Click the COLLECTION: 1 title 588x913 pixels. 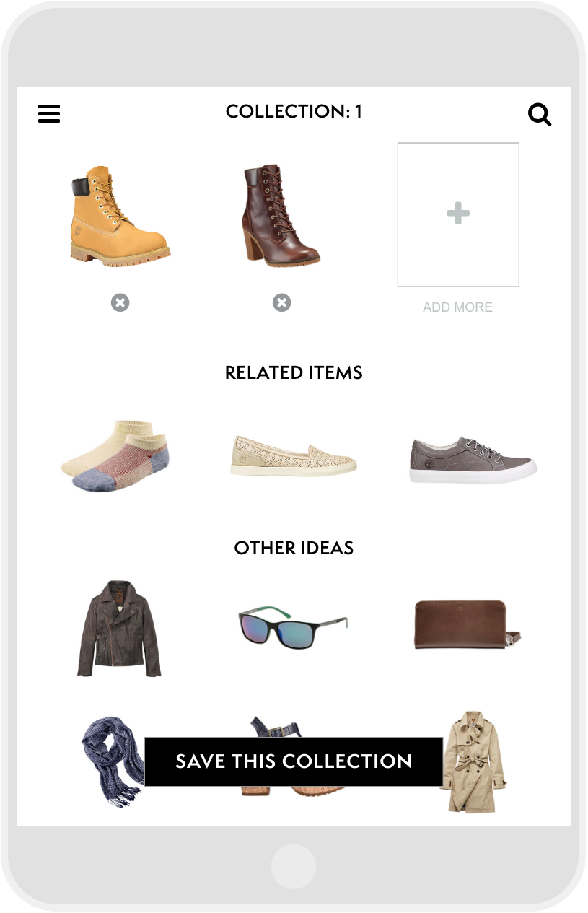point(294,112)
